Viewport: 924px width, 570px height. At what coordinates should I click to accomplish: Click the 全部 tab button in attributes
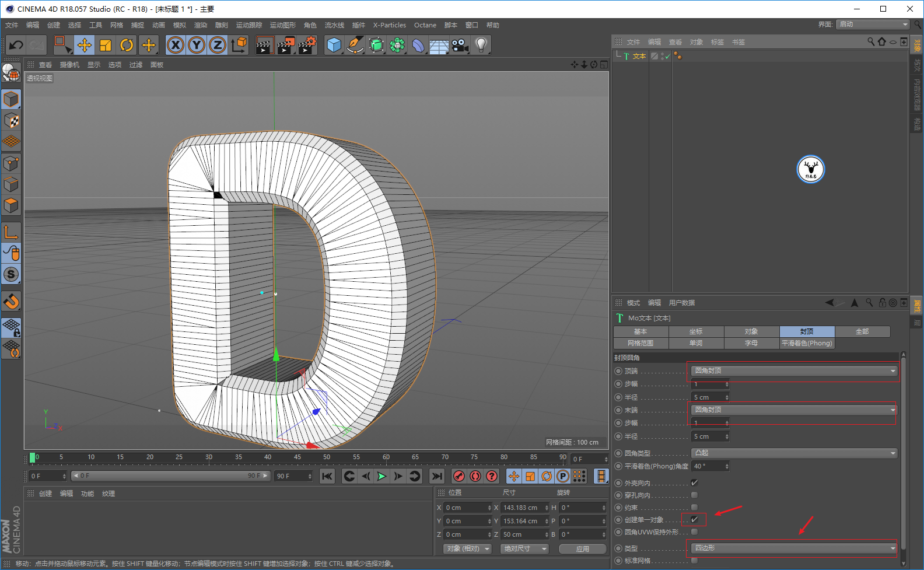coord(862,331)
